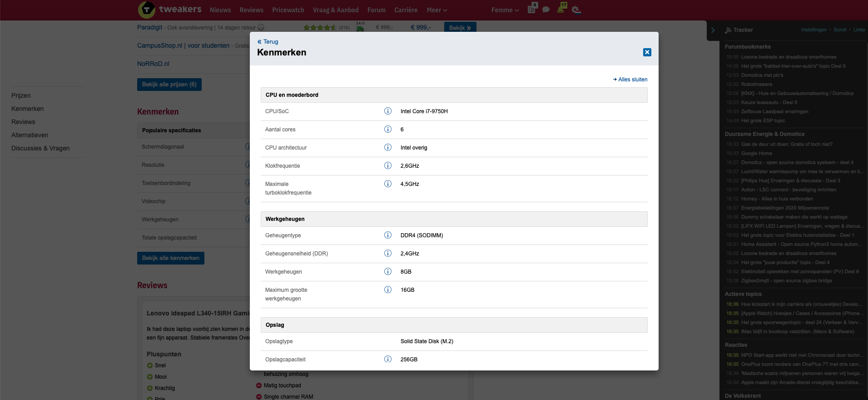This screenshot has height=400, width=868.
Task: Open the Nieuws menu item
Action: [x=220, y=10]
